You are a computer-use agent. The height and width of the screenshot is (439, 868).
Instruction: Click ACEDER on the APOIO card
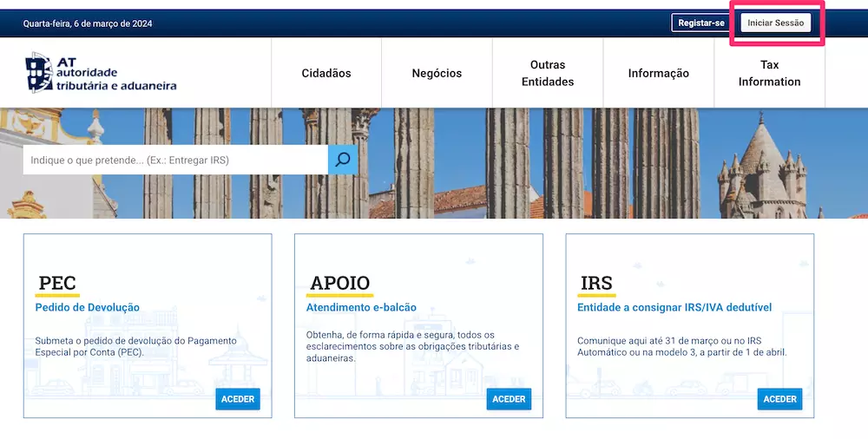pyautogui.click(x=509, y=399)
